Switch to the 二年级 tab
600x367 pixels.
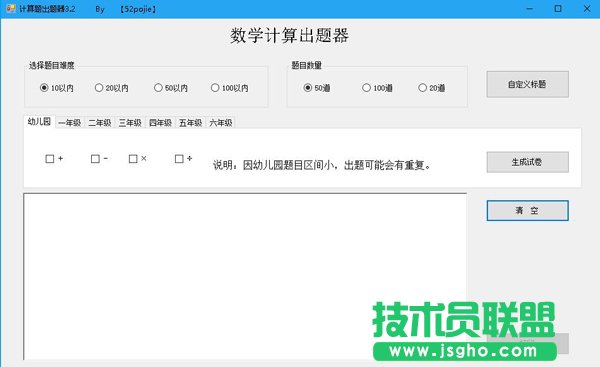pyautogui.click(x=100, y=123)
